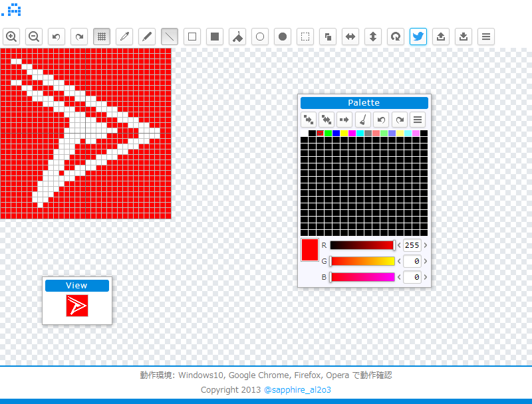
Task: Click the B value input field
Action: tap(412, 277)
